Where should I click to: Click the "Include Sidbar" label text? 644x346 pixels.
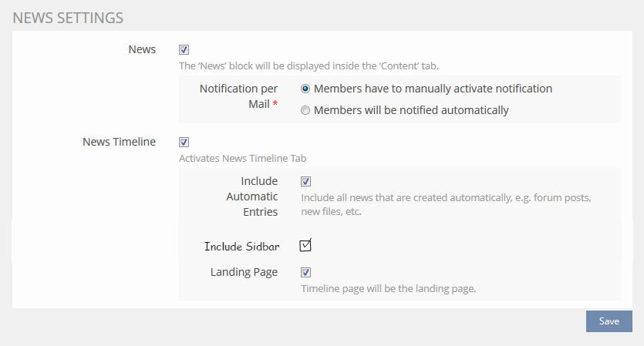241,247
